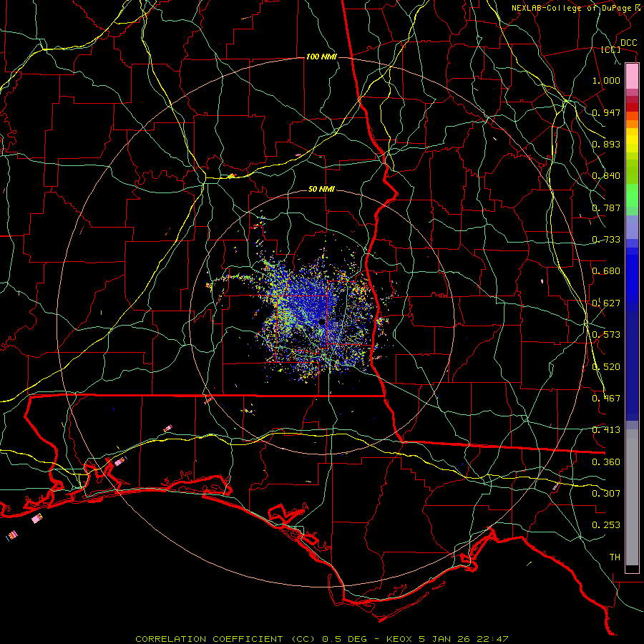Click the Correlation Coefficient product caption

321,639
